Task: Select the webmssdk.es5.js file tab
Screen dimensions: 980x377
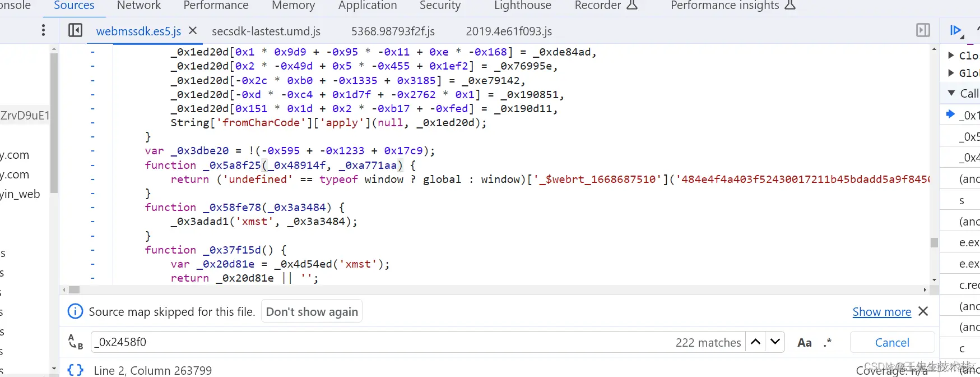Action: tap(138, 31)
